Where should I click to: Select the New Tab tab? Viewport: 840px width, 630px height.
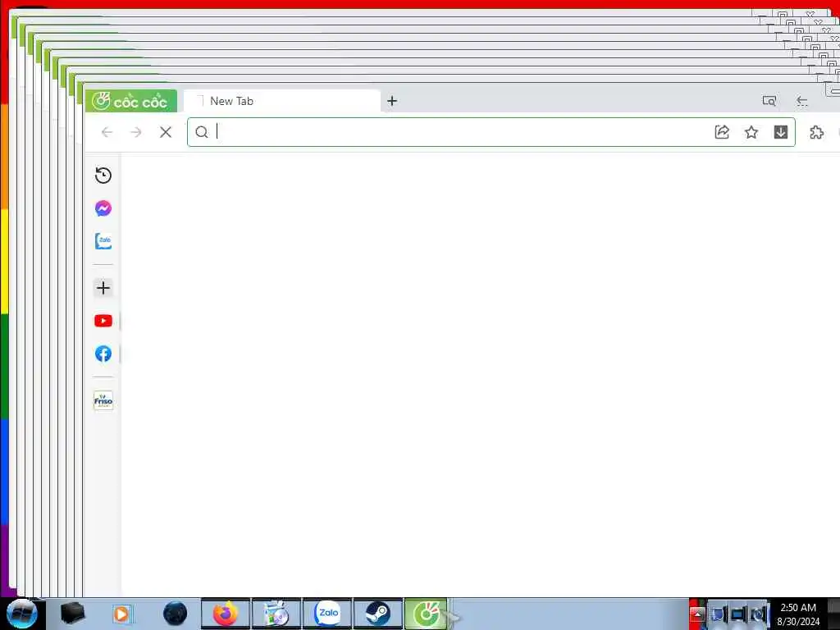[x=282, y=101]
